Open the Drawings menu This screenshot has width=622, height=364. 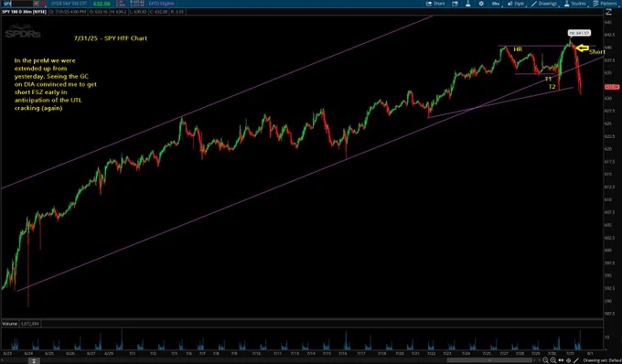click(544, 4)
